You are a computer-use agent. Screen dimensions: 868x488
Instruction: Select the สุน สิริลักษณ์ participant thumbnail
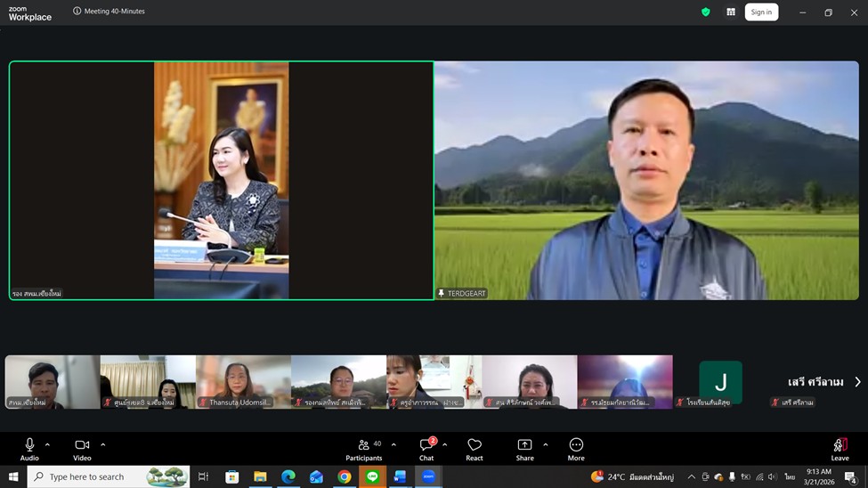coord(529,382)
